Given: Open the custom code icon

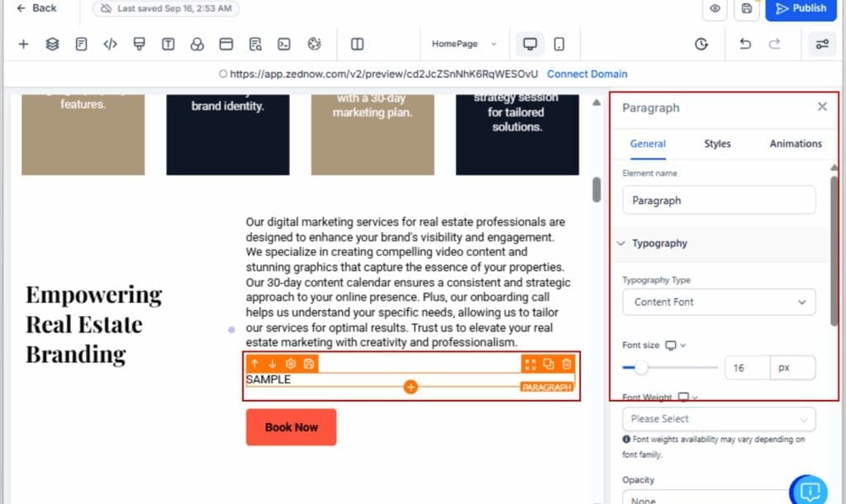Looking at the screenshot, I should [x=110, y=45].
